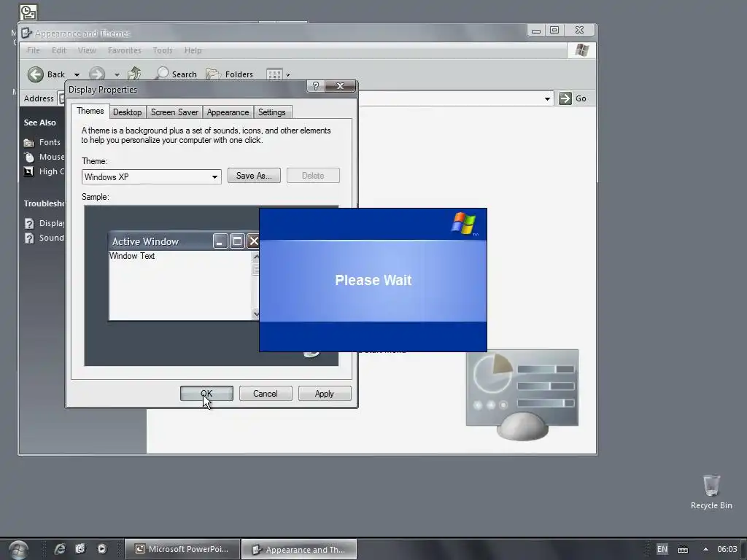Switch to the Screen Saver tab
Image resolution: width=747 pixels, height=560 pixels.
pyautogui.click(x=174, y=112)
